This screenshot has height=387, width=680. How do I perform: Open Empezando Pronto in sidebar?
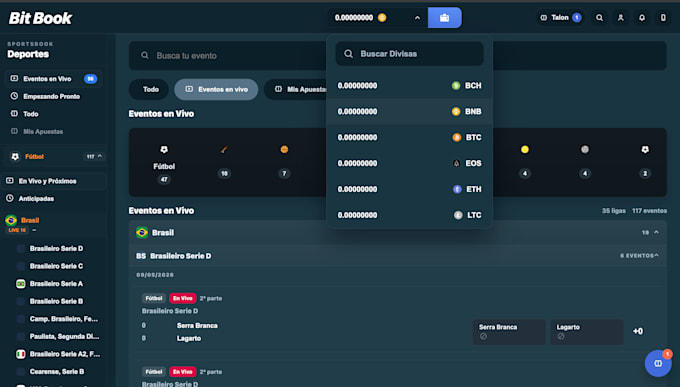click(51, 96)
